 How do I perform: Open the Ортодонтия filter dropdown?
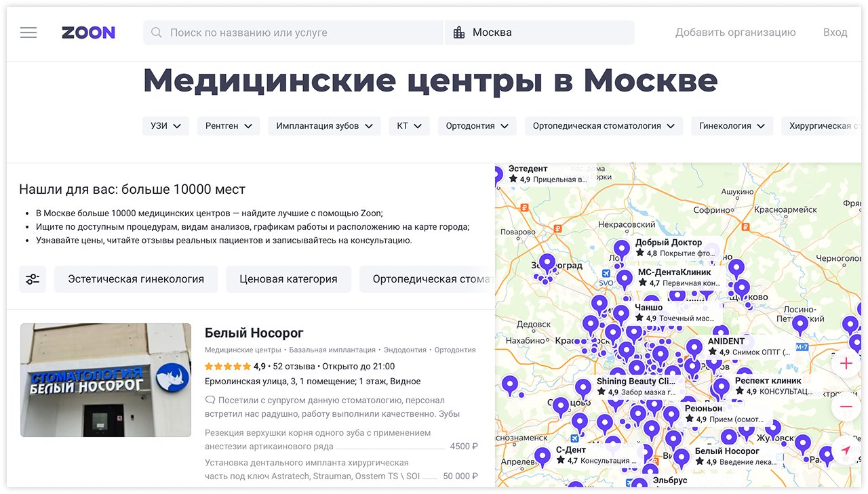(477, 126)
